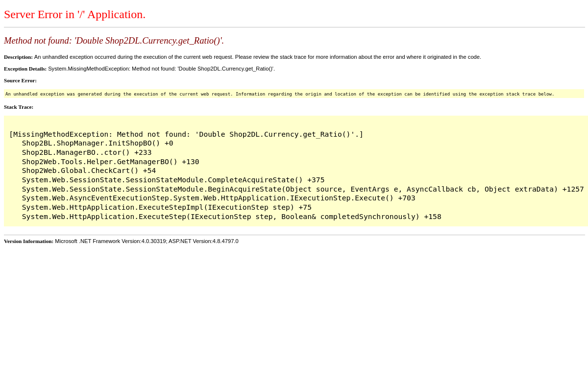588x392 pixels.
Task: Click the SessionStateModule.BeginAcquireState stack line
Action: pyautogui.click(x=302, y=189)
